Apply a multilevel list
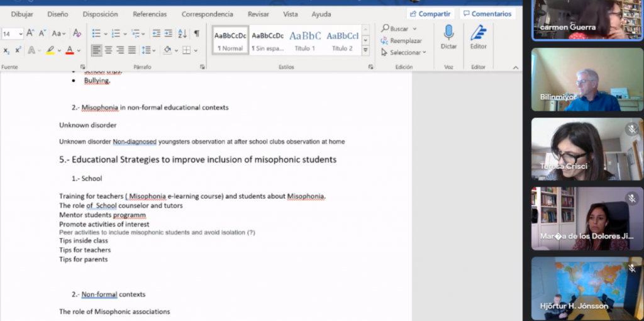Image resolution: width=644 pixels, height=321 pixels. pyautogui.click(x=136, y=33)
